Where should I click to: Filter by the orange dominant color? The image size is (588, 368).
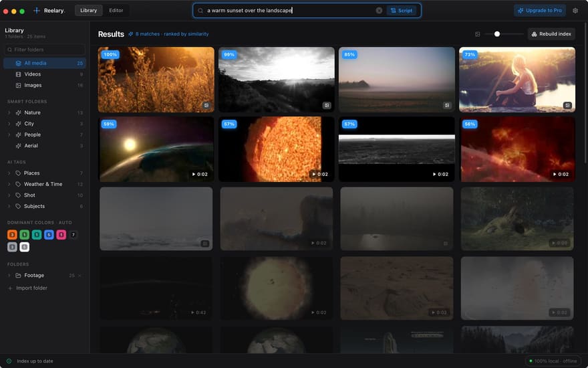coord(12,235)
